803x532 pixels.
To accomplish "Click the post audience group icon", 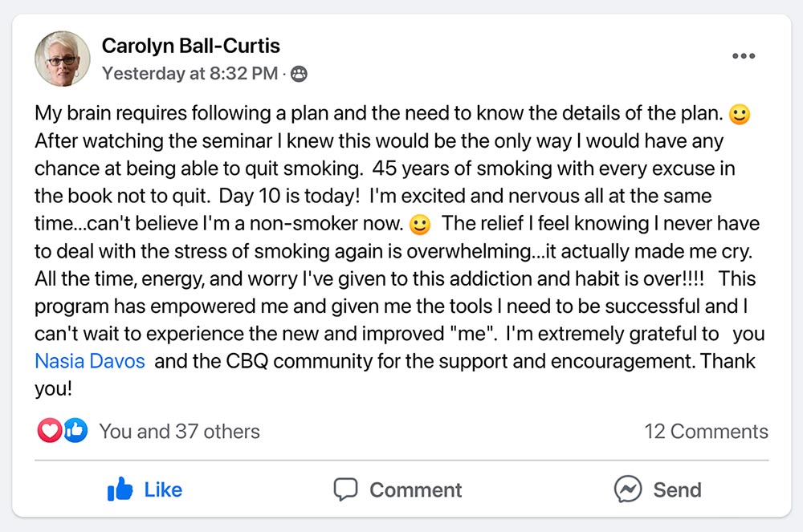I will (x=300, y=75).
